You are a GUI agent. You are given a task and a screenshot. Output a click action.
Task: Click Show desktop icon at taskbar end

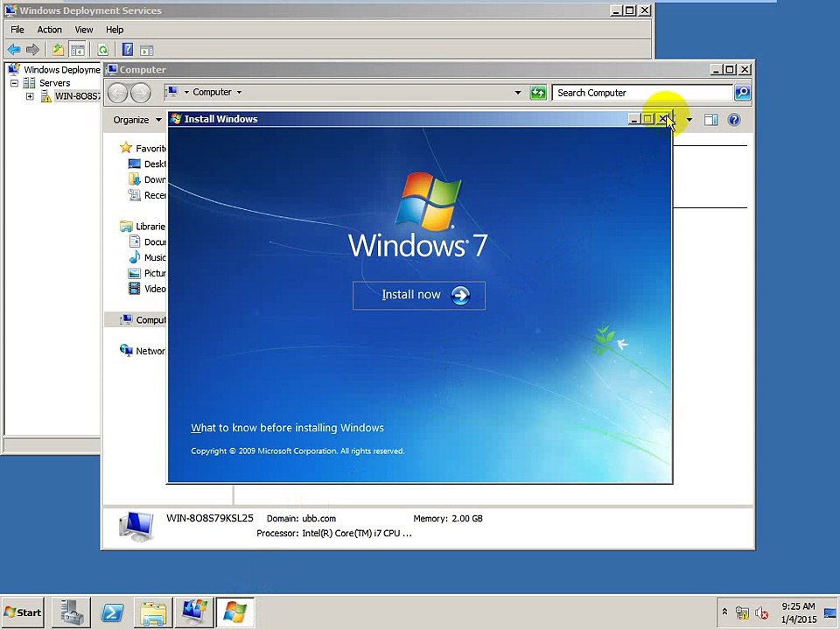829,612
